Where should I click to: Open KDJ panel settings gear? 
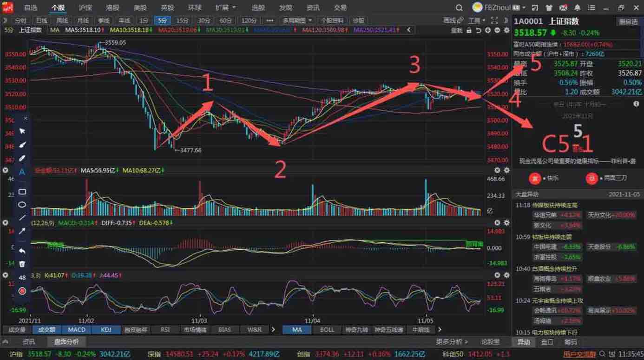(x=506, y=275)
